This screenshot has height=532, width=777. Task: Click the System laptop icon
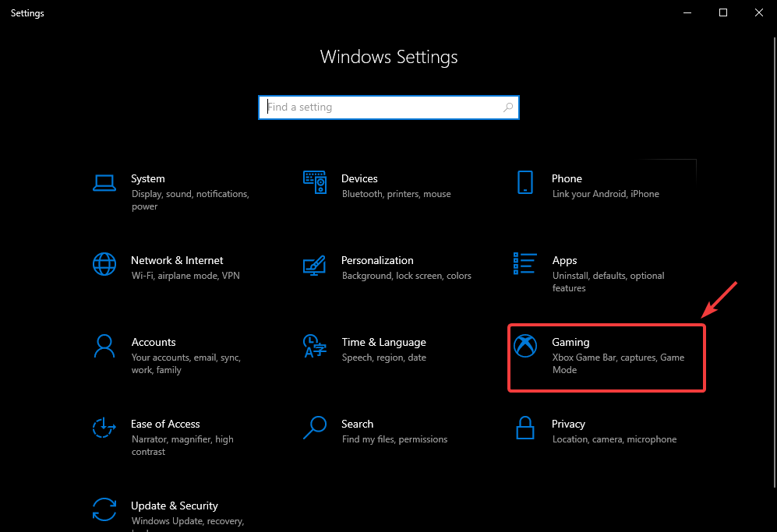[104, 182]
